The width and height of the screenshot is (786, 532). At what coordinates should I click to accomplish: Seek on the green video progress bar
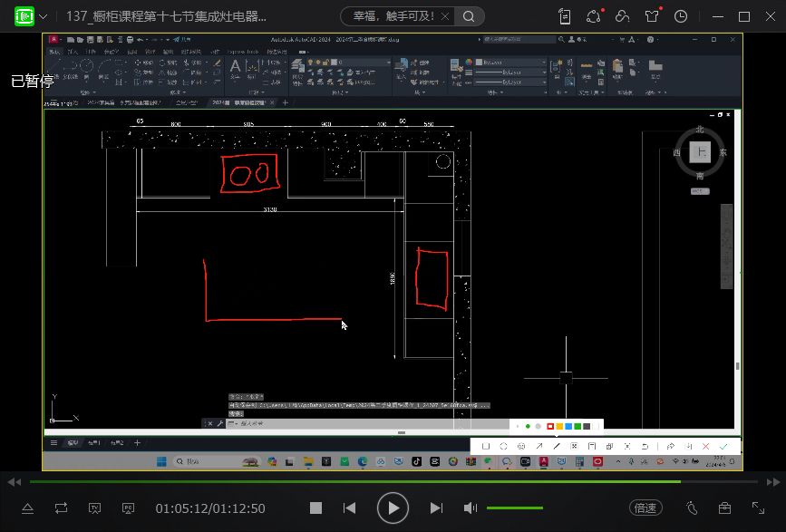point(363,482)
